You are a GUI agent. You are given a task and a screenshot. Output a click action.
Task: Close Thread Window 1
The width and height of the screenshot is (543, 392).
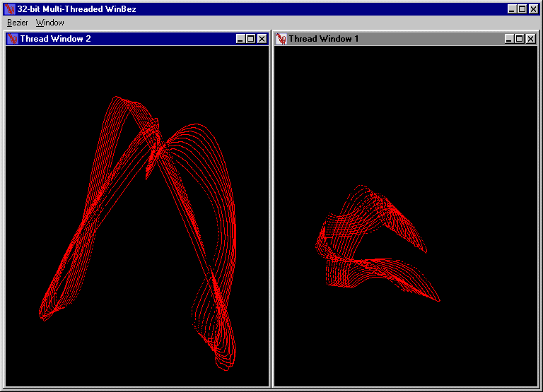[x=530, y=39]
